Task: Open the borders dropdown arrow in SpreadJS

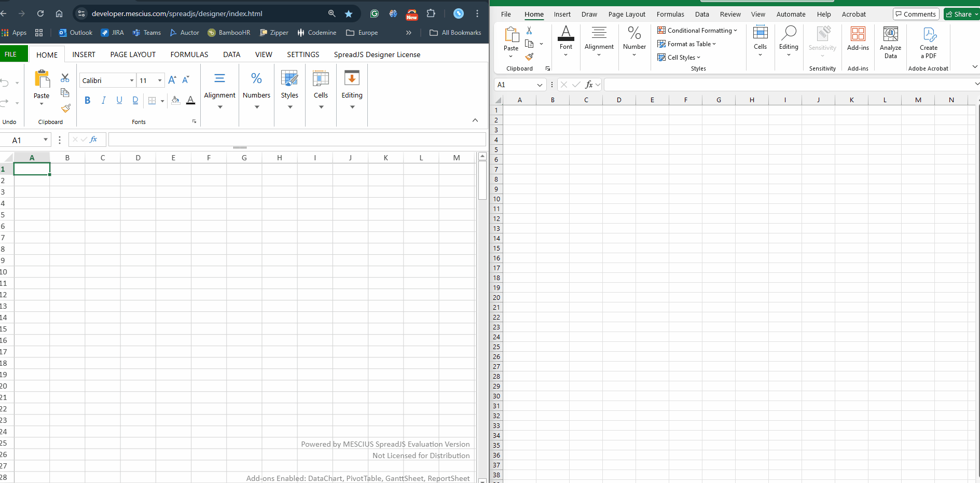Action: 162,101
